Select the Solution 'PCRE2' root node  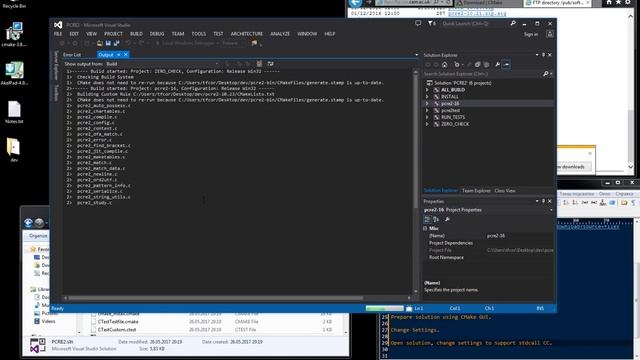(x=462, y=83)
